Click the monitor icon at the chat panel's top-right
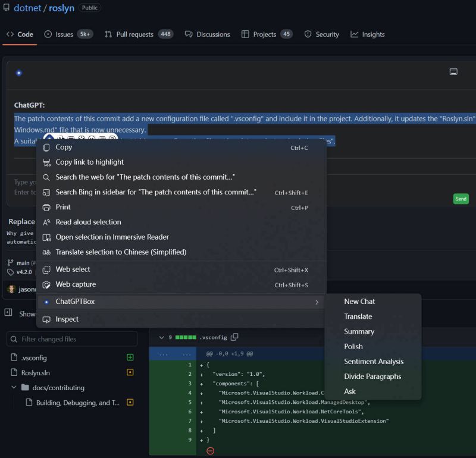The width and height of the screenshot is (476, 458). (x=453, y=71)
